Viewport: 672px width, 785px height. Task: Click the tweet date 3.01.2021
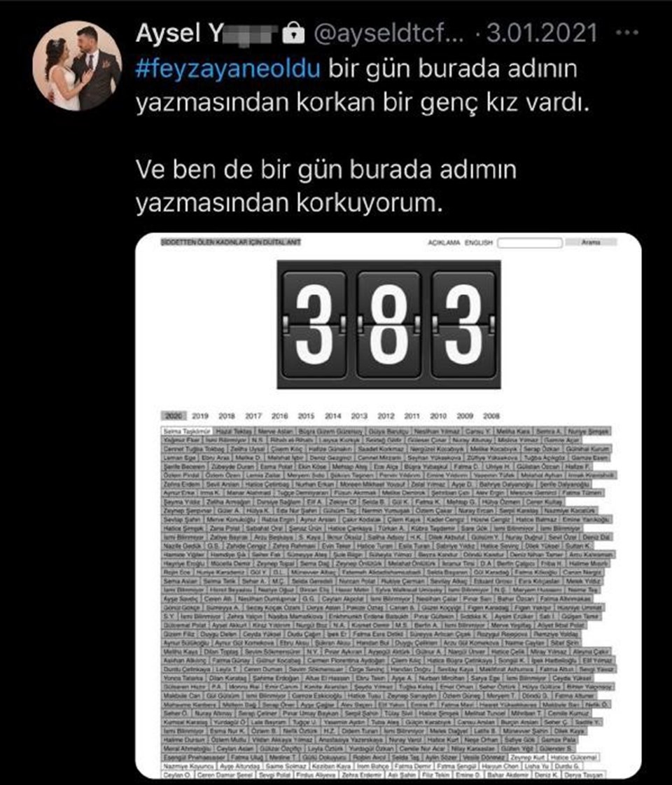542,33
